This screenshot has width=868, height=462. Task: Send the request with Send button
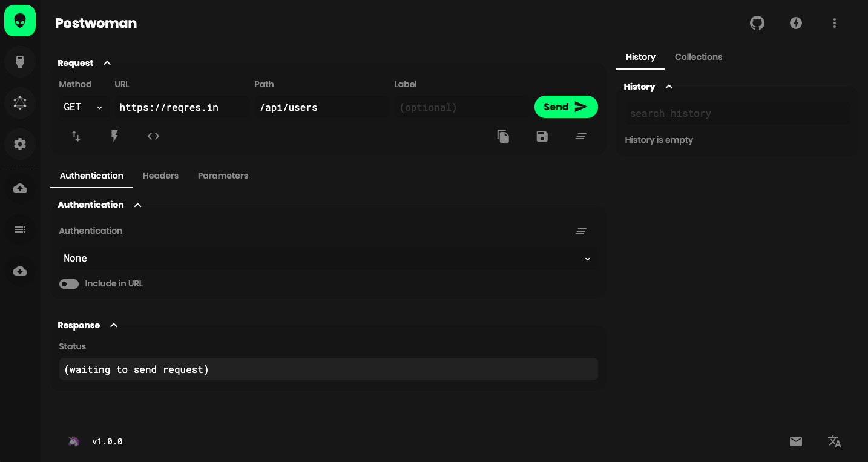point(566,107)
